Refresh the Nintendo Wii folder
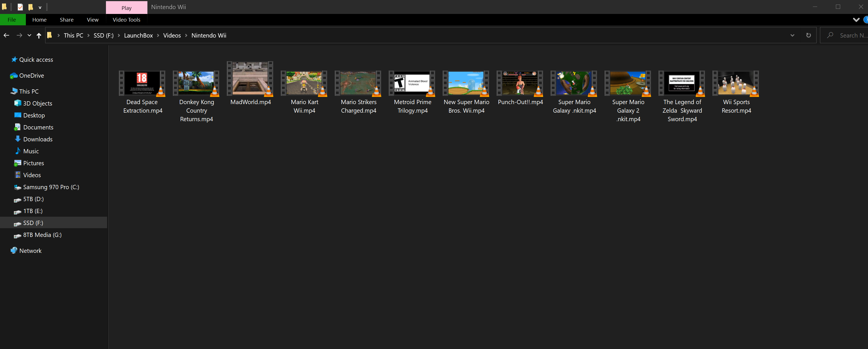The height and width of the screenshot is (349, 868). pyautogui.click(x=808, y=36)
